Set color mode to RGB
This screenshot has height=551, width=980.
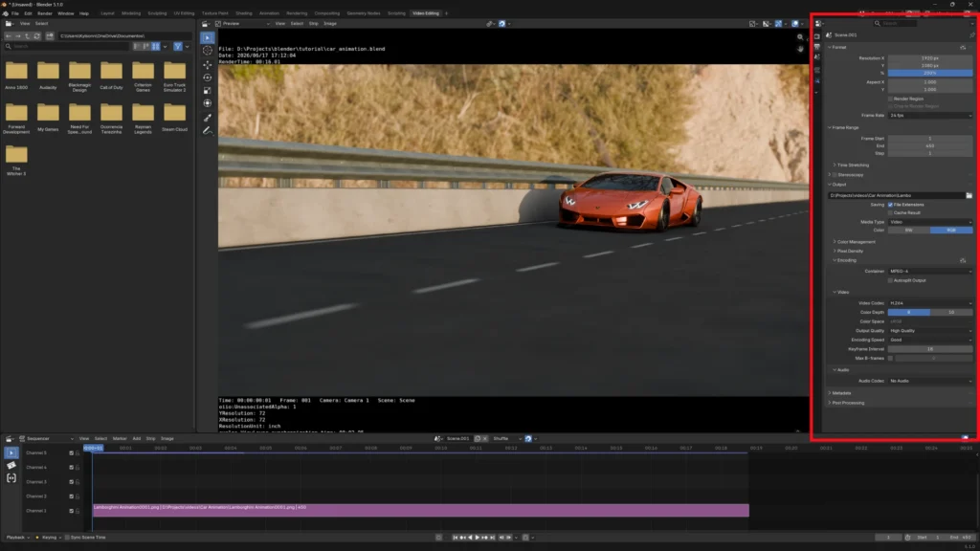point(951,231)
